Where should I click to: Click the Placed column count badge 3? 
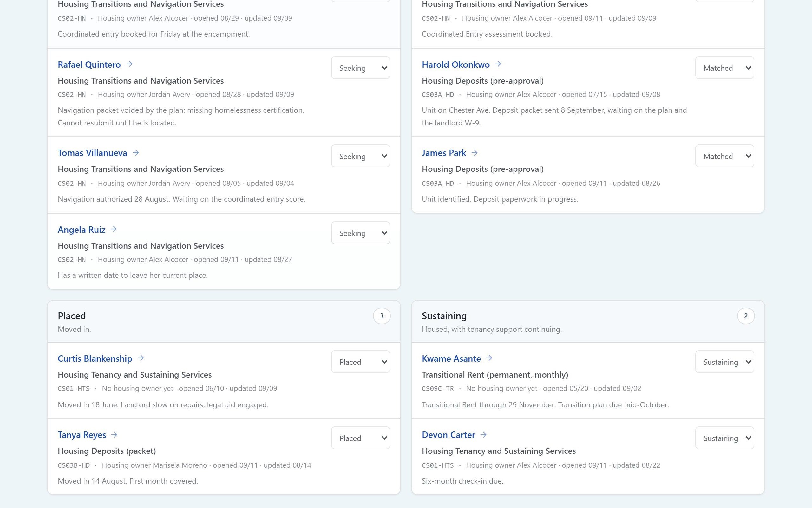(x=382, y=316)
